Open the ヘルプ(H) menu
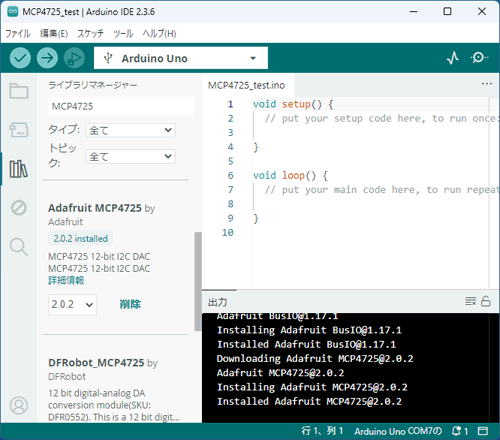Image resolution: width=500 pixels, height=440 pixels. coord(159,33)
